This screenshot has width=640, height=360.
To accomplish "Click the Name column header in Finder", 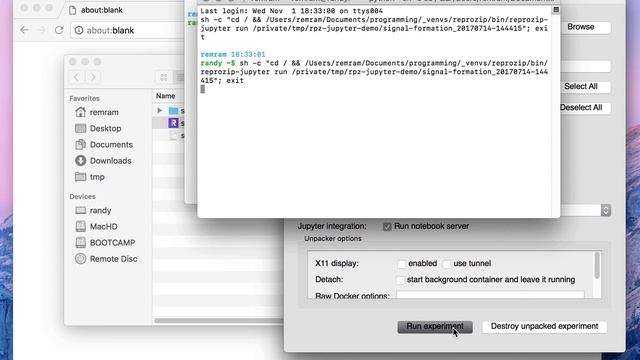I will point(165,96).
